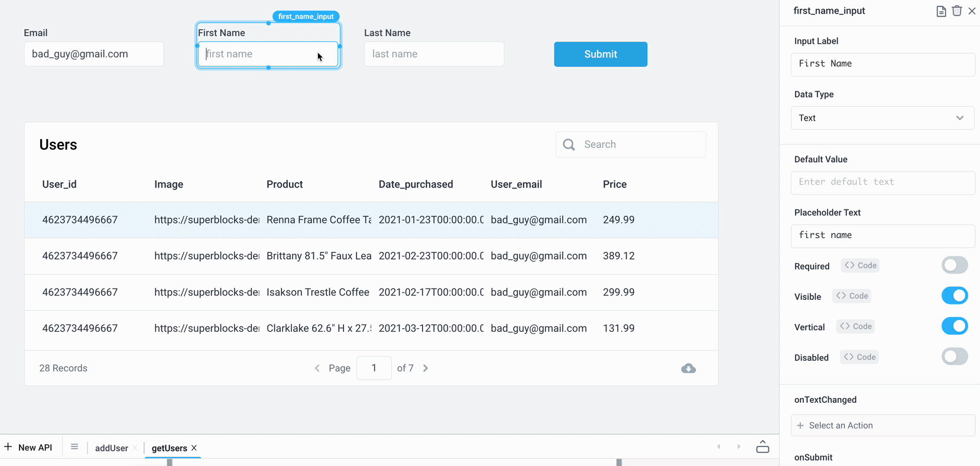Image resolution: width=980 pixels, height=466 pixels.
Task: Select the Clarklake 62.6" row
Action: tap(371, 328)
